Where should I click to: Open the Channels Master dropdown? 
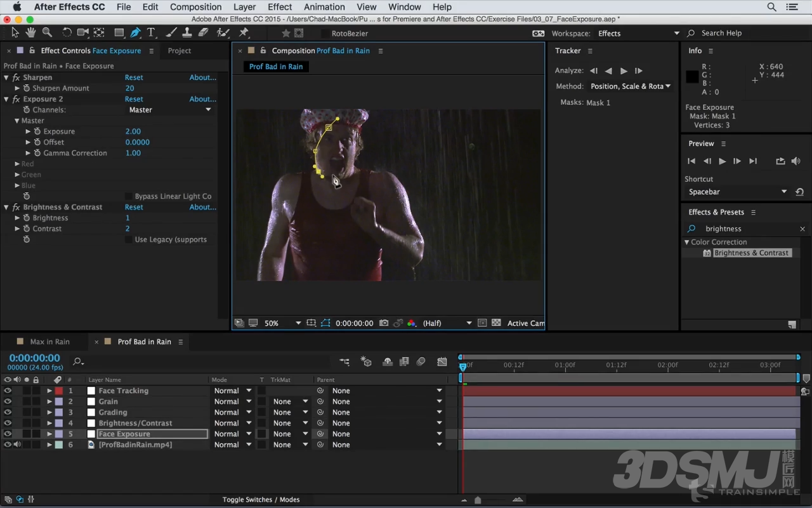click(x=170, y=110)
